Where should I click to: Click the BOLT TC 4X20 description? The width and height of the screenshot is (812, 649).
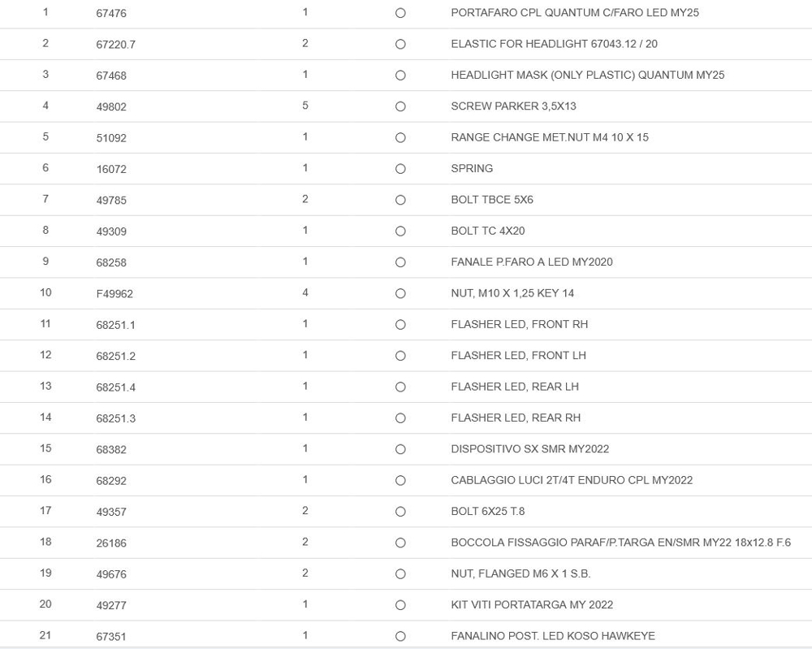coord(487,231)
